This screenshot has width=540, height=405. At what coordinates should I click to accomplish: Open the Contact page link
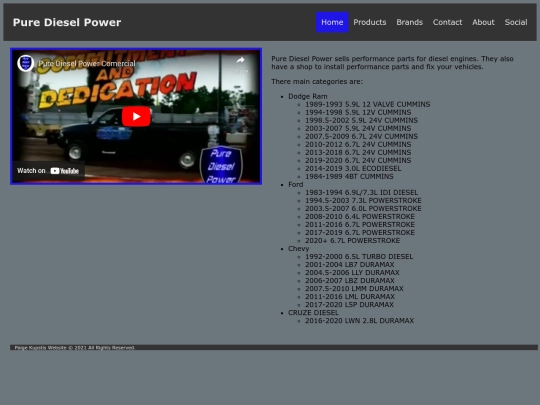point(447,22)
